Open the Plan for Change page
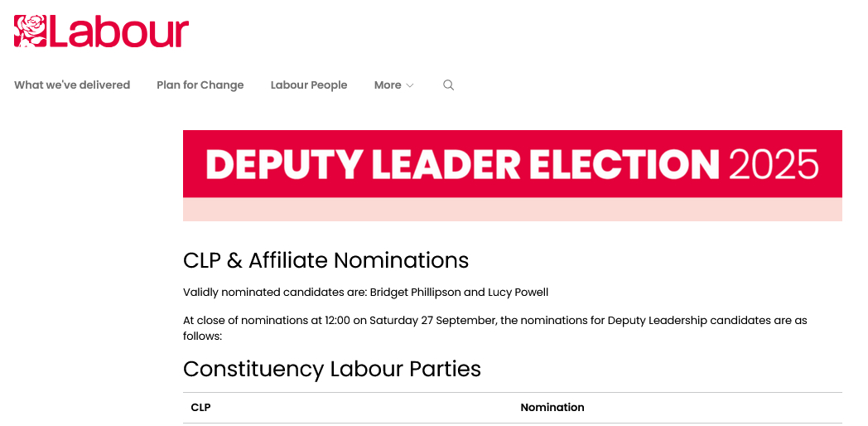 pyautogui.click(x=200, y=85)
